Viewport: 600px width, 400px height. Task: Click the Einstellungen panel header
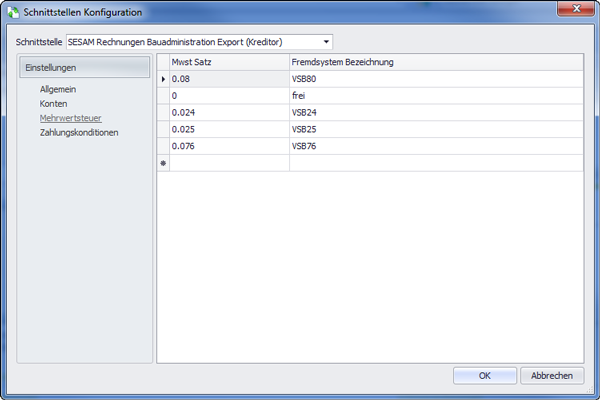tap(85, 67)
